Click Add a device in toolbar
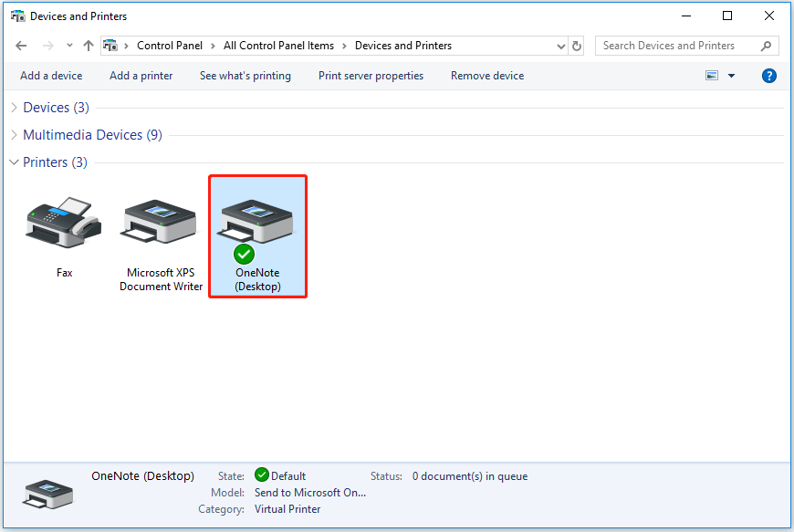Viewport: 794px width, 532px height. [x=51, y=76]
